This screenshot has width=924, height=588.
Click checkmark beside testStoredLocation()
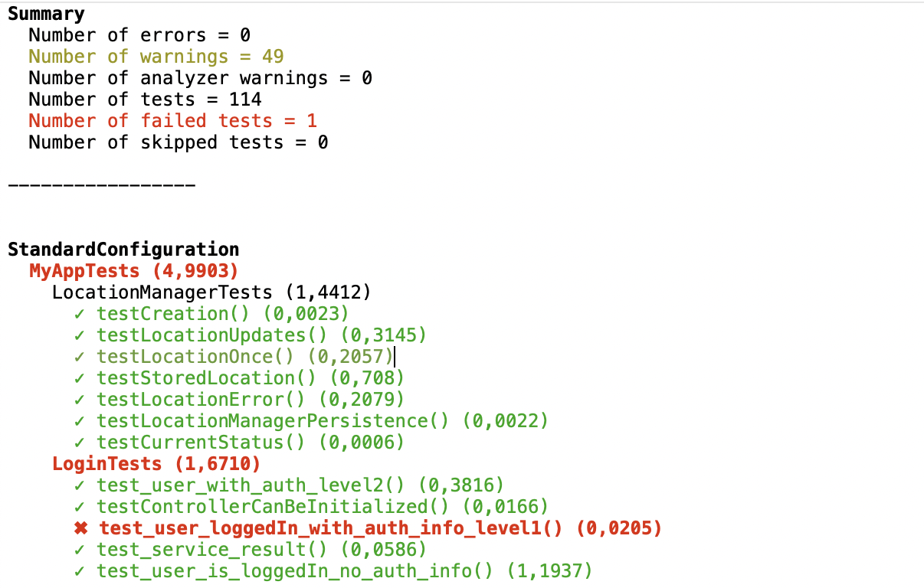click(80, 378)
